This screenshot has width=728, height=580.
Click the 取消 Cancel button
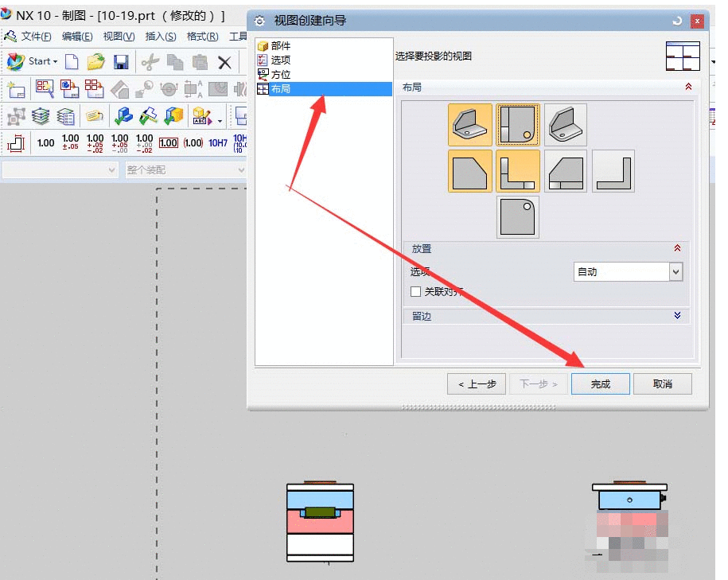[663, 383]
